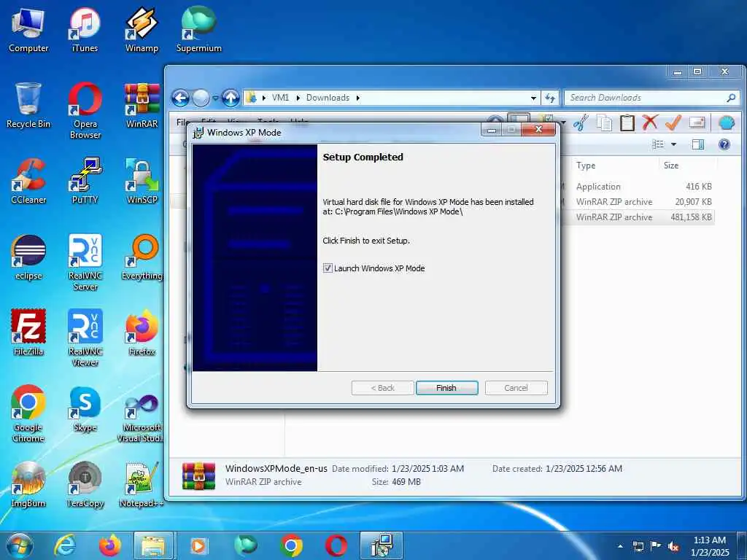Show hidden tray icons arrow
Viewport: 747px width, 560px height.
tap(620, 546)
